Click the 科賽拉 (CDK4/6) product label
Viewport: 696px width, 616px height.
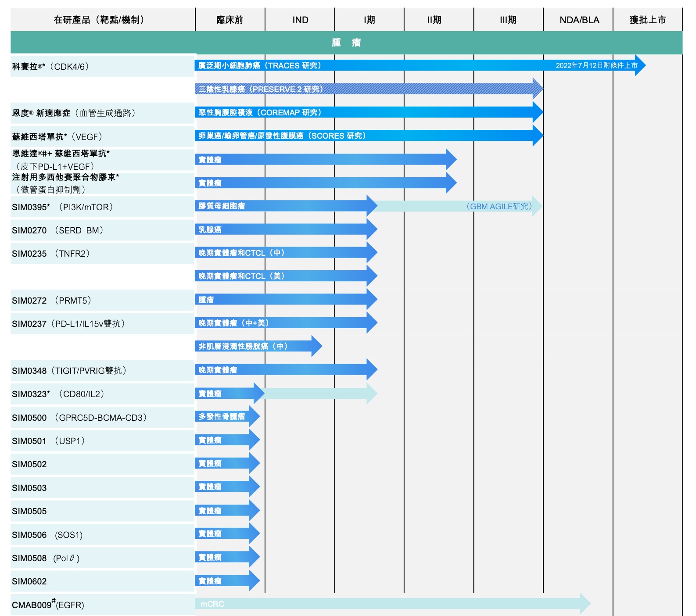point(50,66)
